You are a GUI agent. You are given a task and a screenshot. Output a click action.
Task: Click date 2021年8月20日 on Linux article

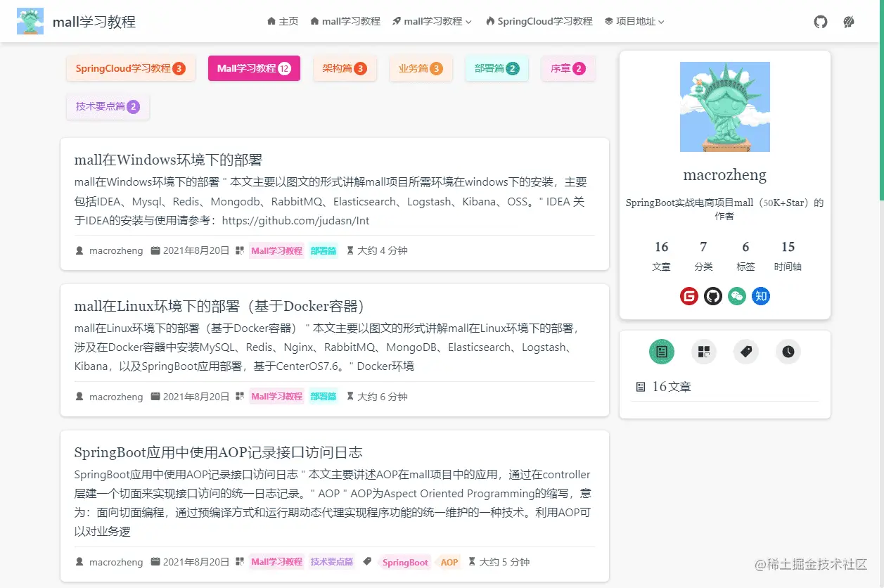click(196, 397)
